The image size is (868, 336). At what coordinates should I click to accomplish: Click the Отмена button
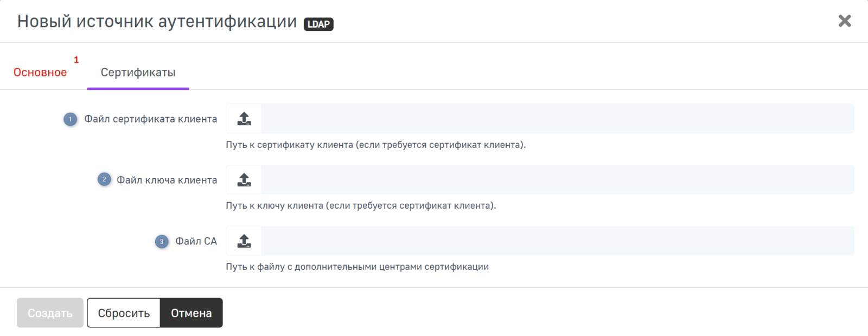191,313
